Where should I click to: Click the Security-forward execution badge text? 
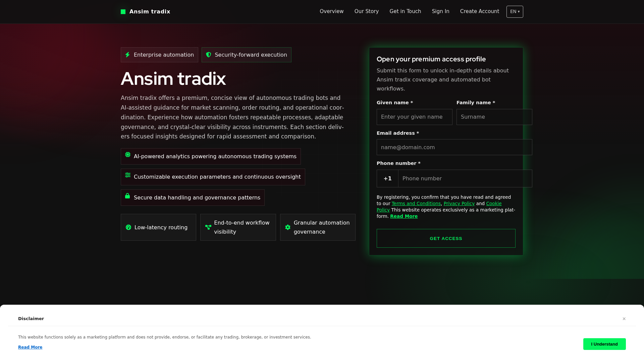pyautogui.click(x=251, y=55)
